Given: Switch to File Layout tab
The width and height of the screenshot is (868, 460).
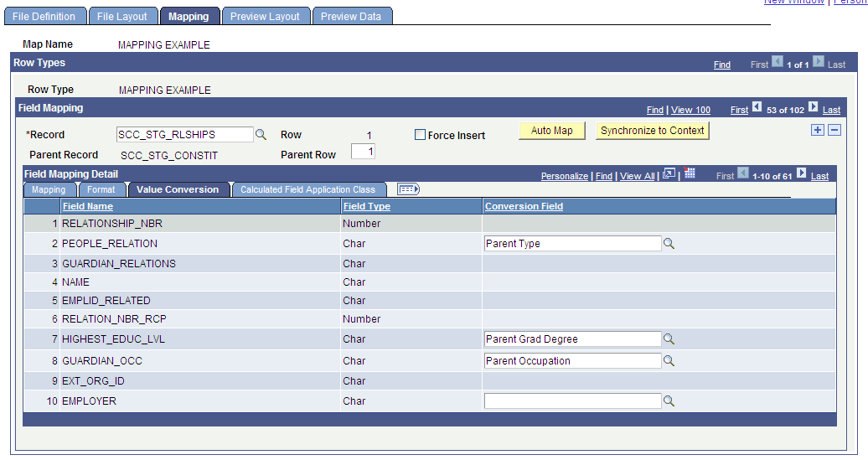Looking at the screenshot, I should (122, 17).
